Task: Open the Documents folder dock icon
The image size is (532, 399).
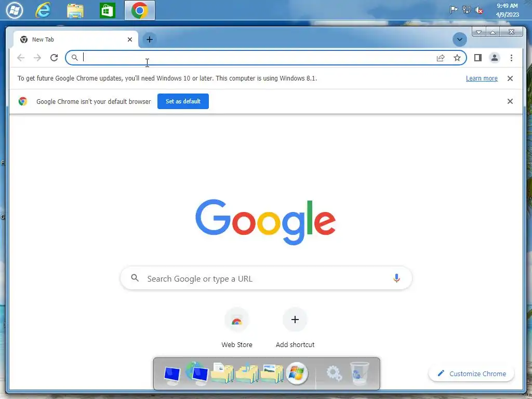Action: tap(222, 373)
